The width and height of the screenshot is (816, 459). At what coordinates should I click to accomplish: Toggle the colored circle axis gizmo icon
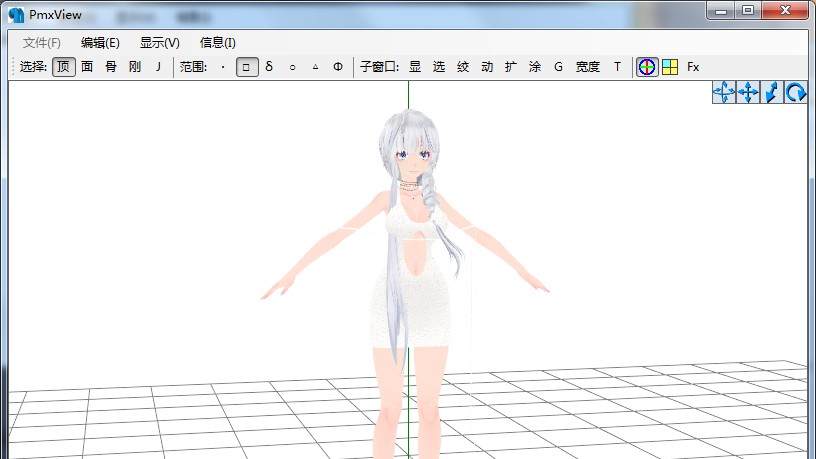(647, 67)
